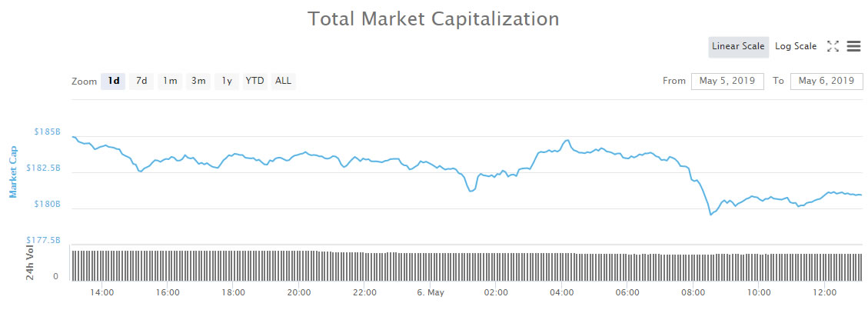This screenshot has height=310, width=868.
Task: Click the Total Market Capitalization title
Action: (x=434, y=18)
